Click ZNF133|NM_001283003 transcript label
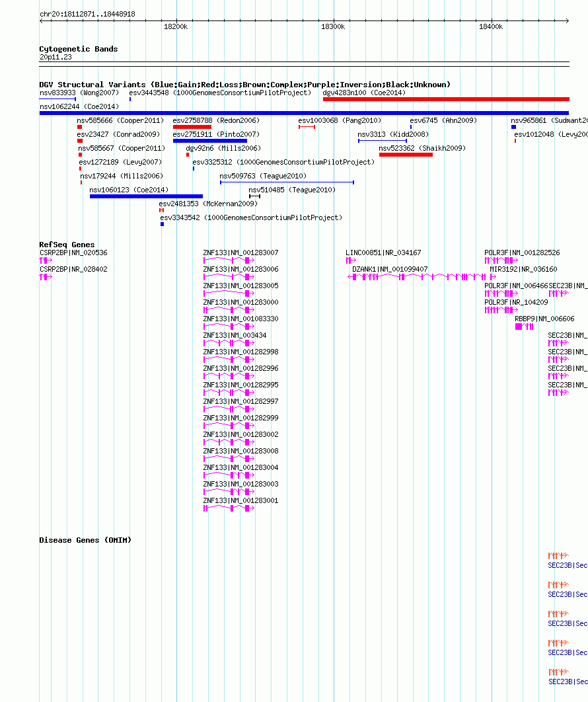The height and width of the screenshot is (702, 588). 240,484
